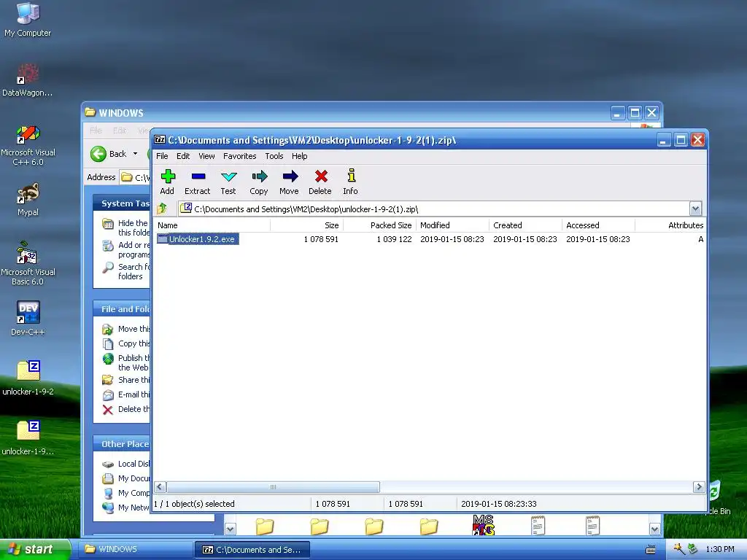Image resolution: width=747 pixels, height=560 pixels.
Task: Launch the Mypal browser icon
Action: tap(28, 193)
